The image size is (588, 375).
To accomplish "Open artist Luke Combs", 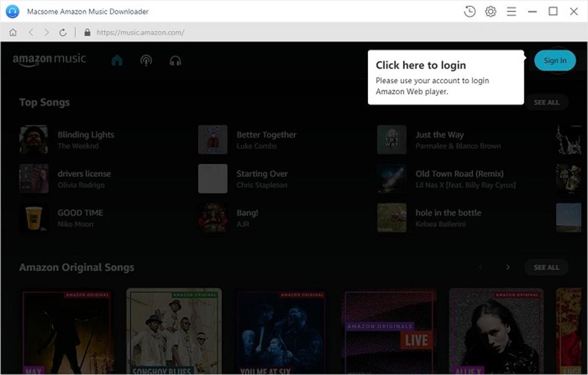I will (257, 146).
